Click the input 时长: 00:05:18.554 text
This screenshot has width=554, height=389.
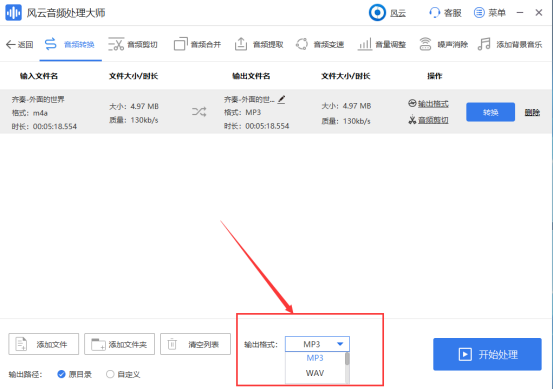pyautogui.click(x=44, y=126)
